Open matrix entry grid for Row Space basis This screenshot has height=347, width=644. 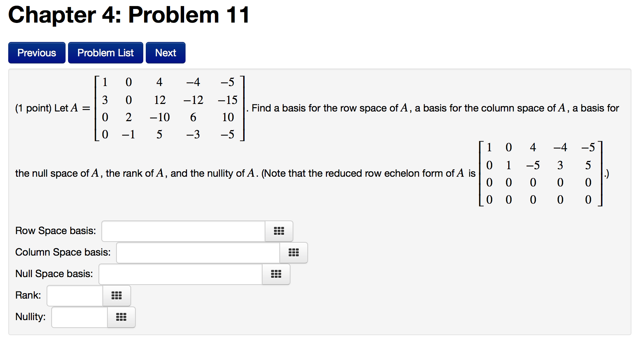click(279, 231)
